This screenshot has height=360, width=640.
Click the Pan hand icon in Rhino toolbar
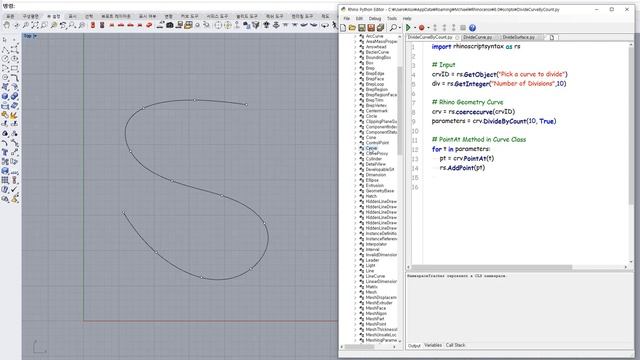[7, 25]
